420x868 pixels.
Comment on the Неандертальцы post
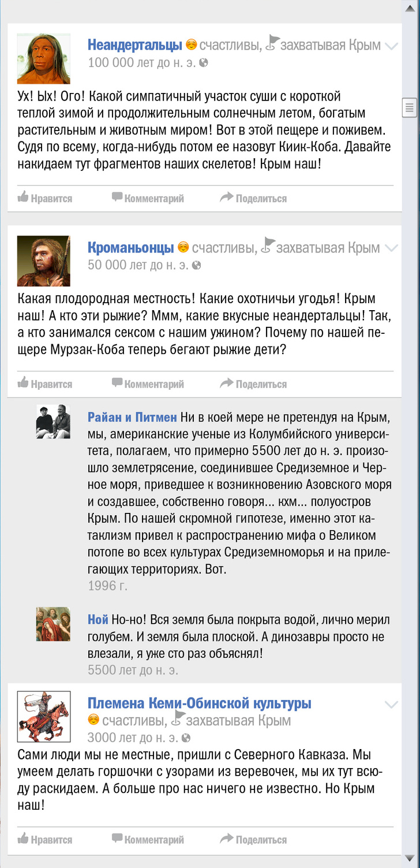148,198
